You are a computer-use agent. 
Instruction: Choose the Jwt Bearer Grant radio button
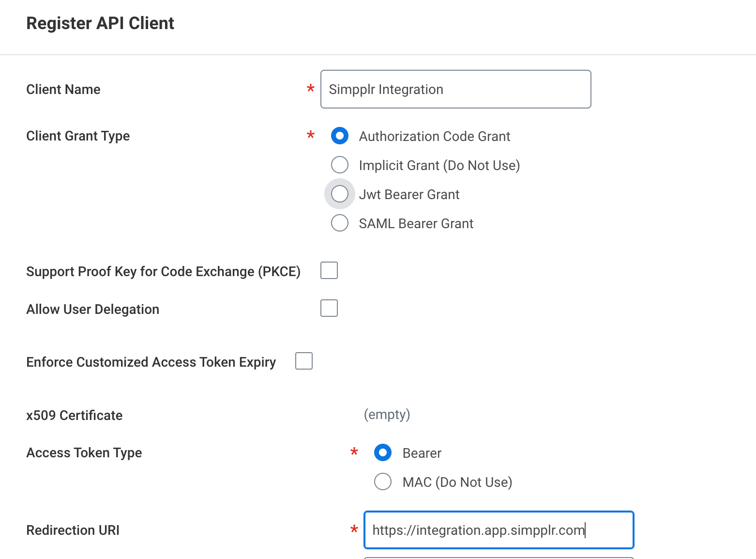(339, 194)
